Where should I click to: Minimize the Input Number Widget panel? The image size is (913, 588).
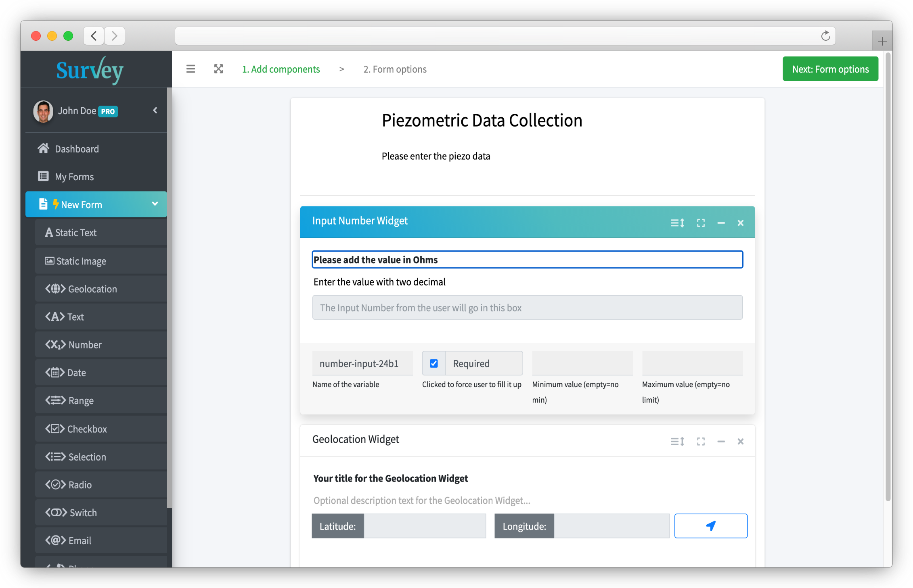(x=721, y=223)
